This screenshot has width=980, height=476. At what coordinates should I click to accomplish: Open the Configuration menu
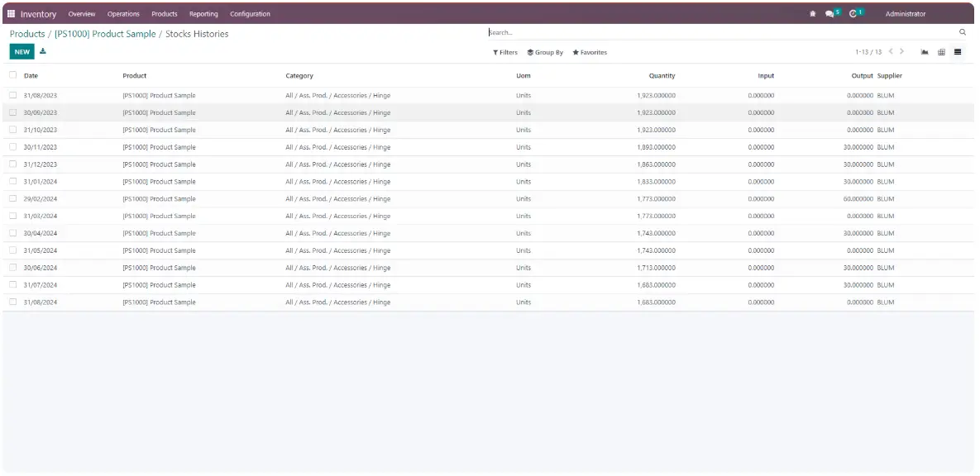250,14
